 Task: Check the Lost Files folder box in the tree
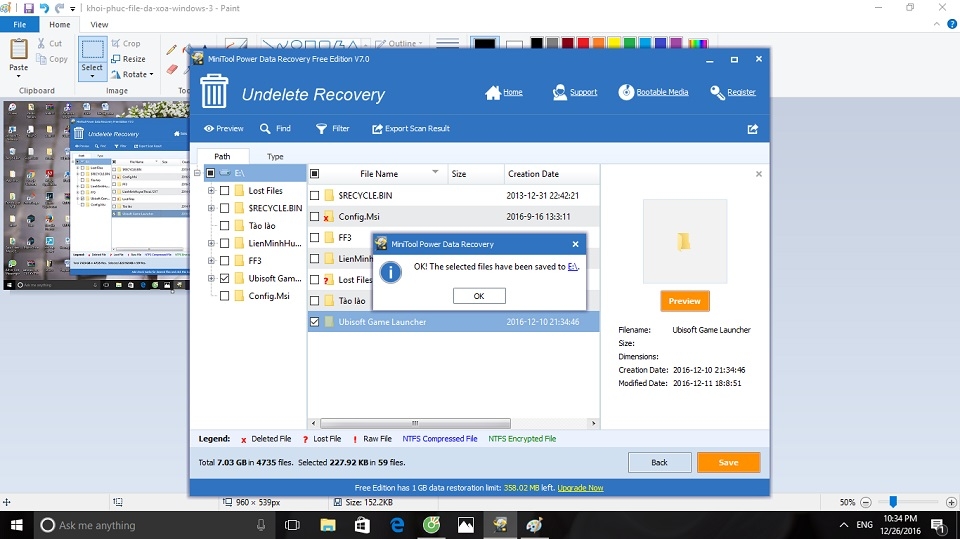click(x=225, y=190)
